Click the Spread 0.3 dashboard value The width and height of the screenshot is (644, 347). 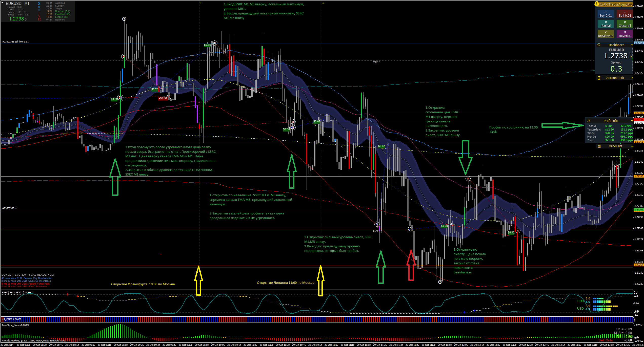[616, 69]
